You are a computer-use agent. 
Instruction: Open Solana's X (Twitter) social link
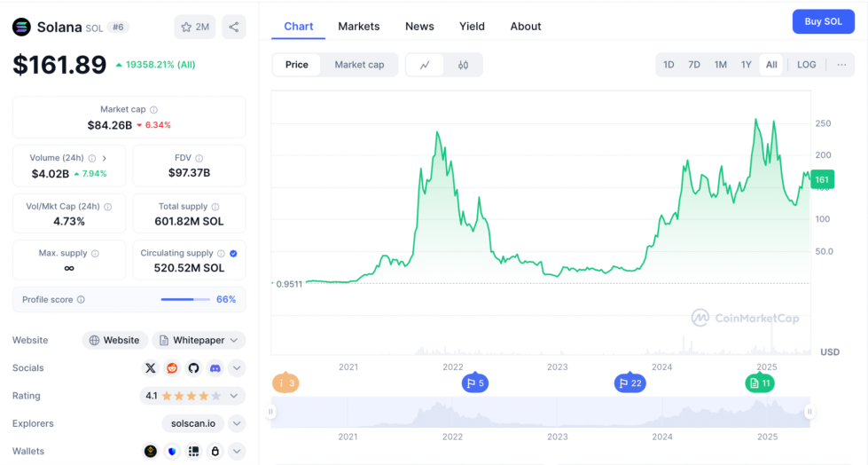(150, 368)
